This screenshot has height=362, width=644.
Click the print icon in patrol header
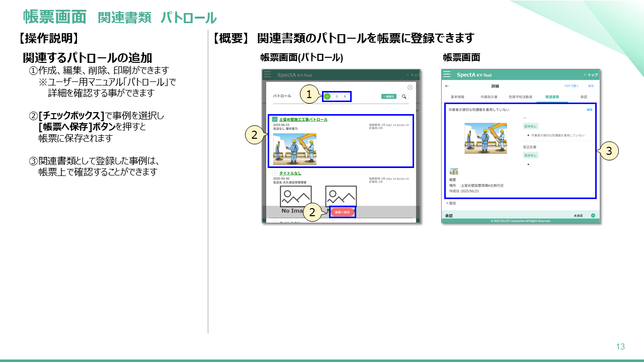pyautogui.click(x=345, y=96)
